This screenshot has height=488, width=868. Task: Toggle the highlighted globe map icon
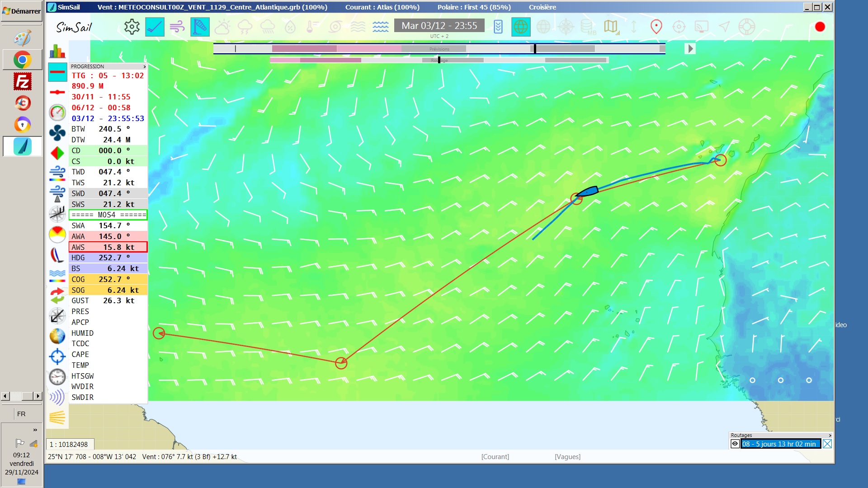[x=520, y=27]
